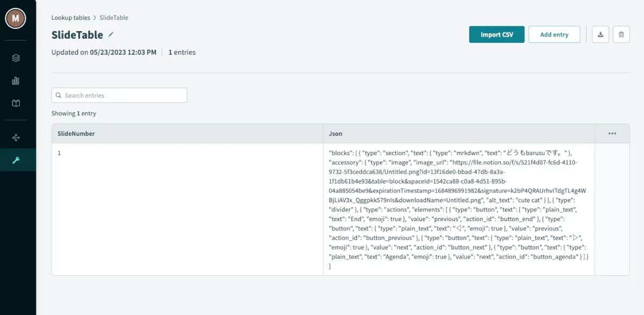Click the M user avatar

click(x=16, y=18)
